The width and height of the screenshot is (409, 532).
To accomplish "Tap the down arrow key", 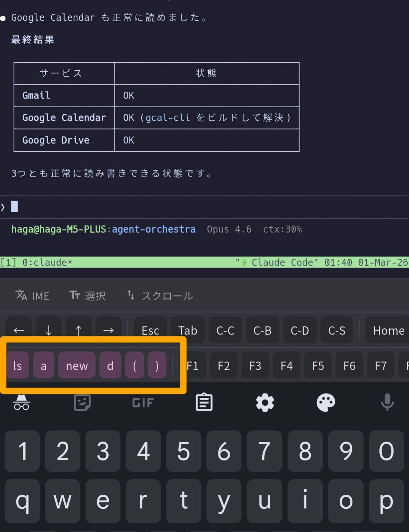I will [x=49, y=330].
